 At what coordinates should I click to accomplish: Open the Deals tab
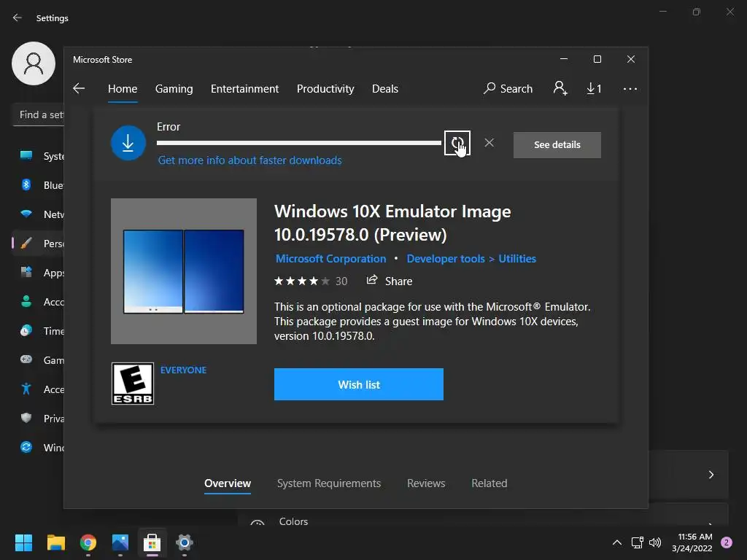[385, 89]
